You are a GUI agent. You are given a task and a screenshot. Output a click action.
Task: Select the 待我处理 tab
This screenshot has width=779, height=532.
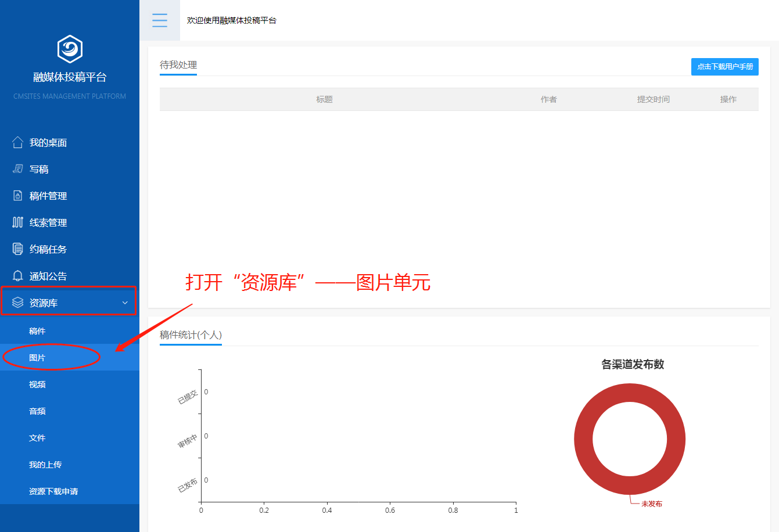tap(178, 65)
